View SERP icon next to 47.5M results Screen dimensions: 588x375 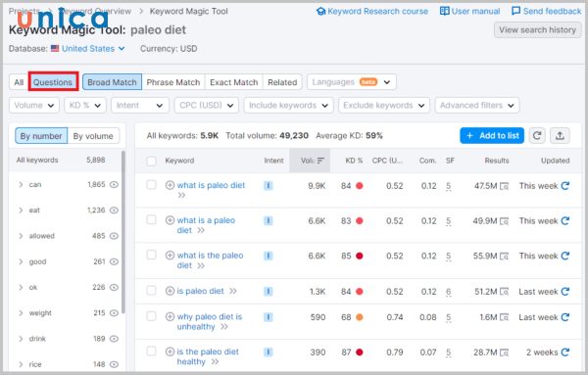pyautogui.click(x=505, y=186)
